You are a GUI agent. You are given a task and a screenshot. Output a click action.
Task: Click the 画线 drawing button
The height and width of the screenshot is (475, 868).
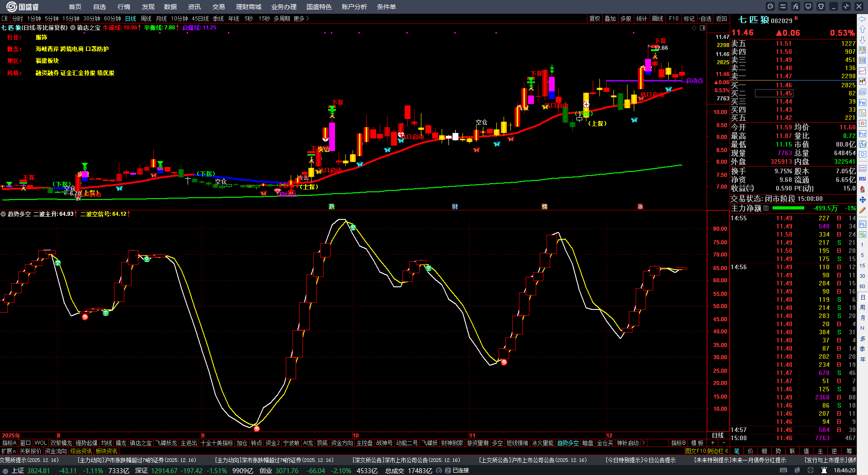(x=658, y=19)
